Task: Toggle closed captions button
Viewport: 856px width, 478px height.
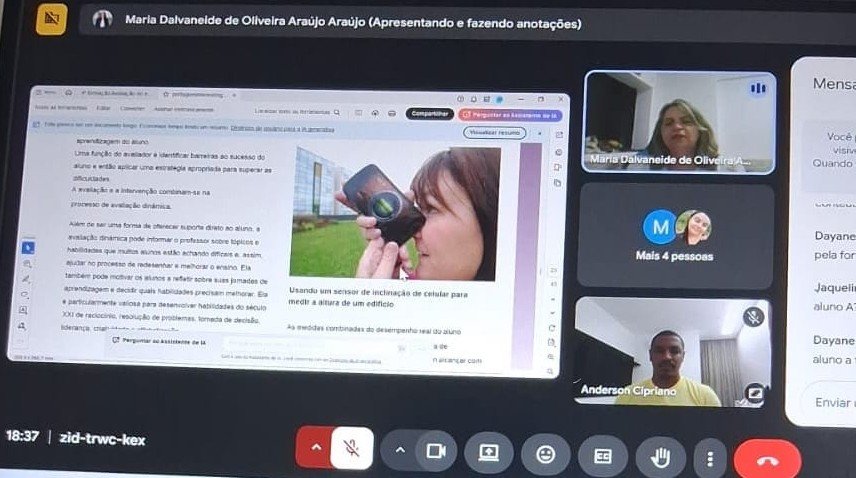Action: pos(603,456)
